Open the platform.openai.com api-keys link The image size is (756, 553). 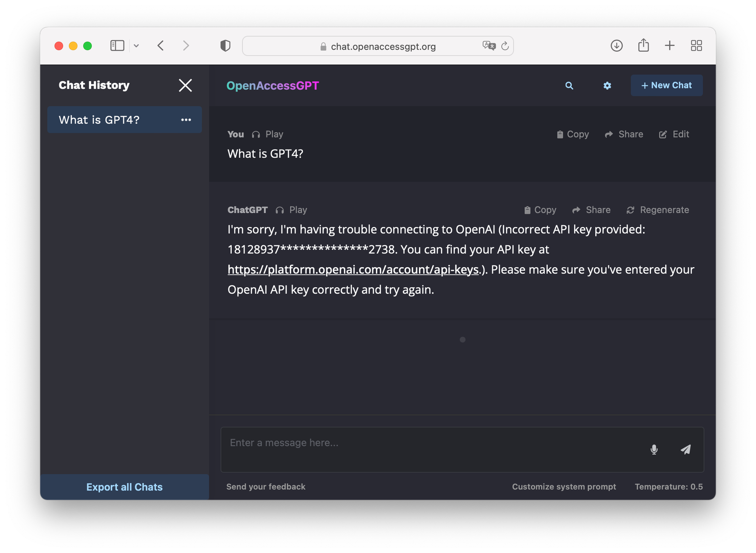353,270
